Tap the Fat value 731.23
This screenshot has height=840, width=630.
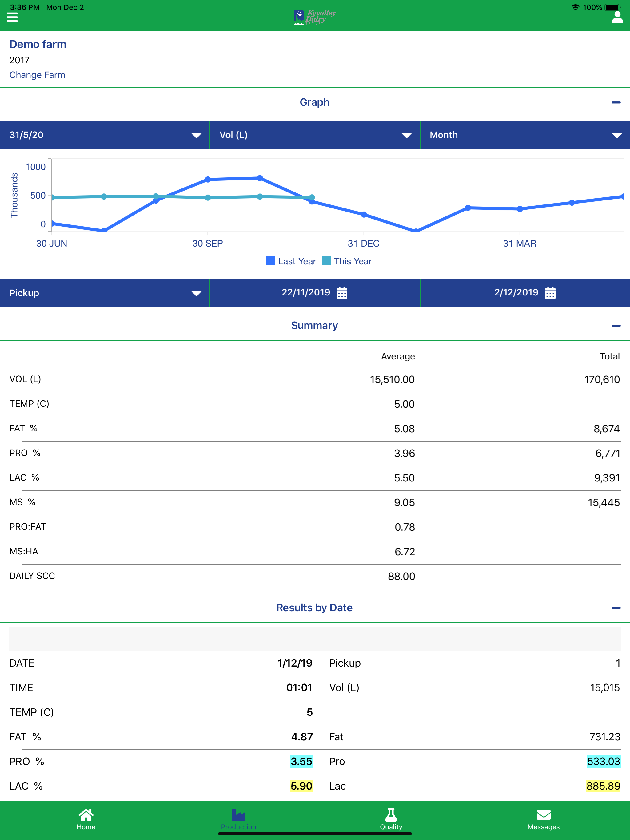click(604, 737)
